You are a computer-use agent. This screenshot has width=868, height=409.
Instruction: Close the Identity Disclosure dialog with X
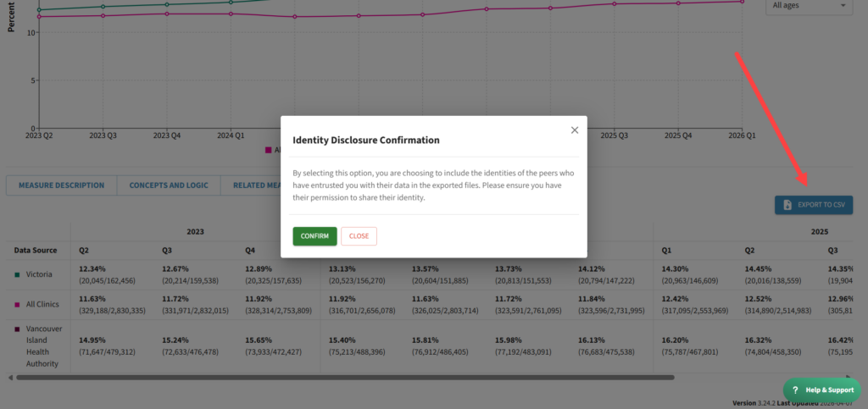(x=575, y=130)
